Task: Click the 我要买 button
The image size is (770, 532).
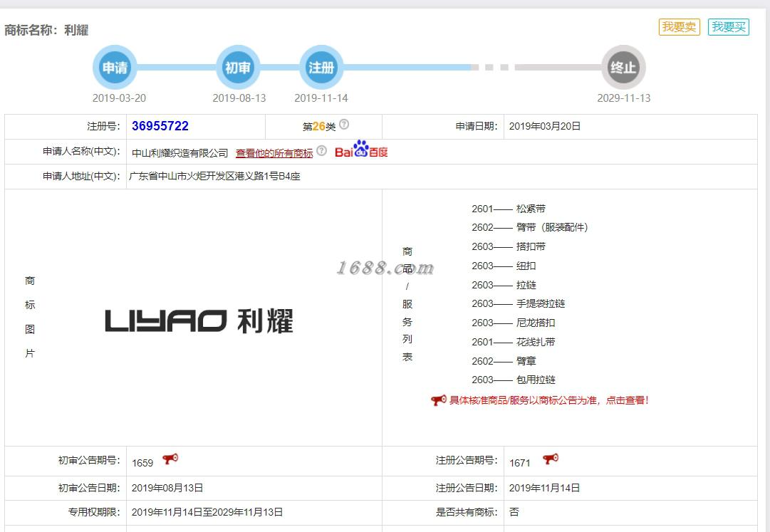Action: (x=729, y=26)
